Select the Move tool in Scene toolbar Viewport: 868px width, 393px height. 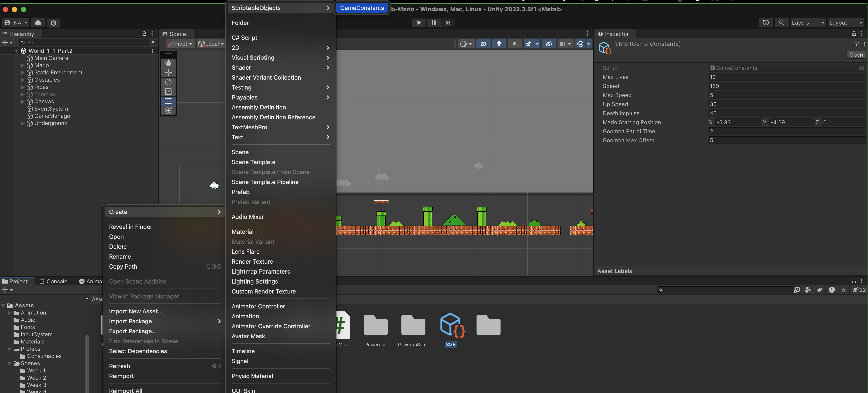click(168, 72)
